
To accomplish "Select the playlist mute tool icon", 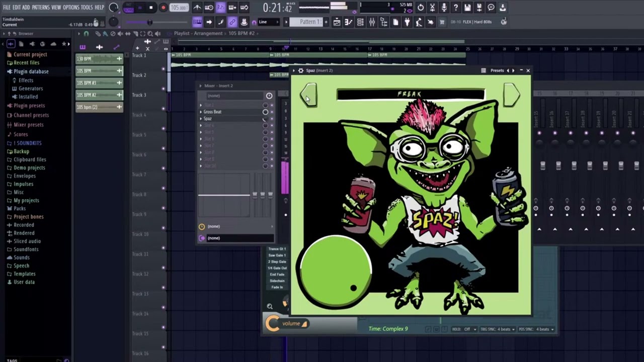I will coord(120,34).
